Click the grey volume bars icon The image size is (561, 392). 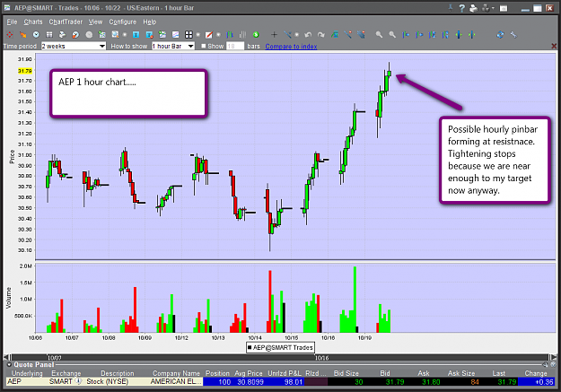point(242,35)
